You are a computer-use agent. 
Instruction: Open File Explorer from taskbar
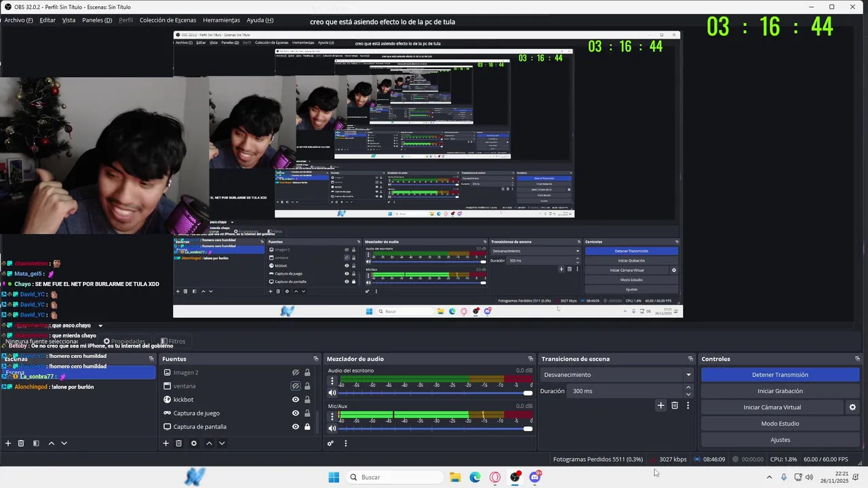(455, 477)
